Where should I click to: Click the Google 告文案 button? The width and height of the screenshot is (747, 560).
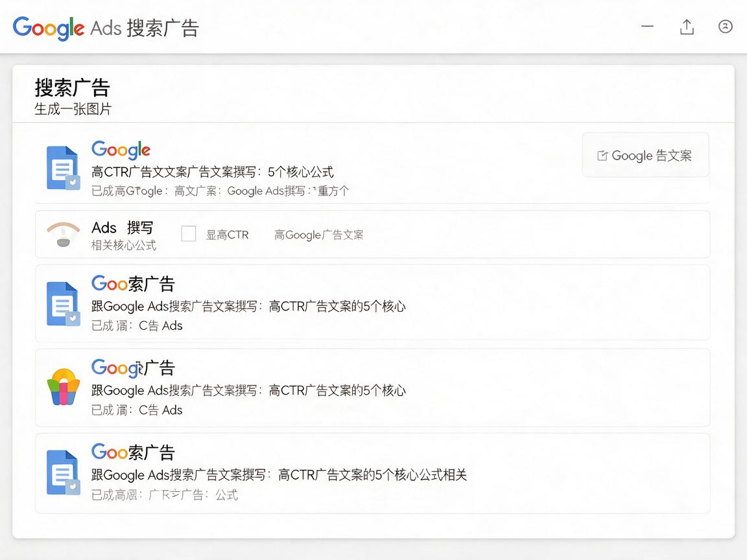(x=646, y=156)
